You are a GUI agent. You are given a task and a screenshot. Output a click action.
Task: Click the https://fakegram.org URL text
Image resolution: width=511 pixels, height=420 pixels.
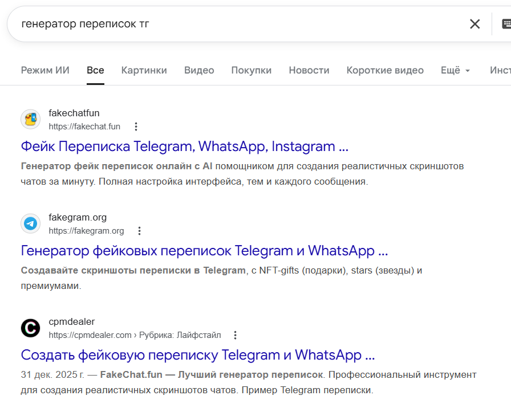click(86, 231)
